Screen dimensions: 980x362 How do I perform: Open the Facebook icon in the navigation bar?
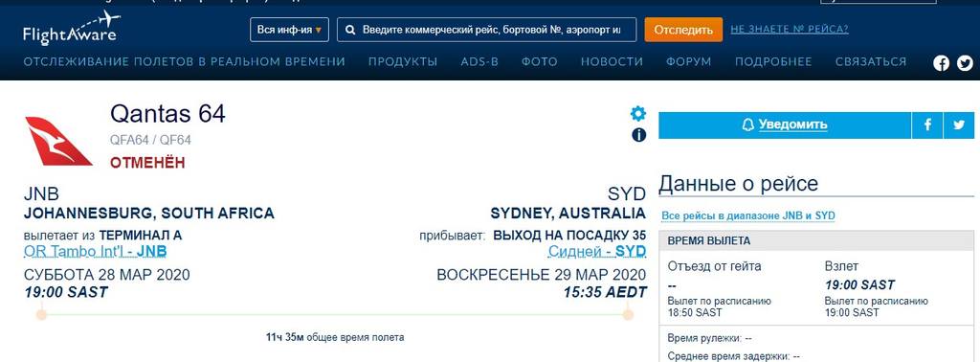(942, 62)
